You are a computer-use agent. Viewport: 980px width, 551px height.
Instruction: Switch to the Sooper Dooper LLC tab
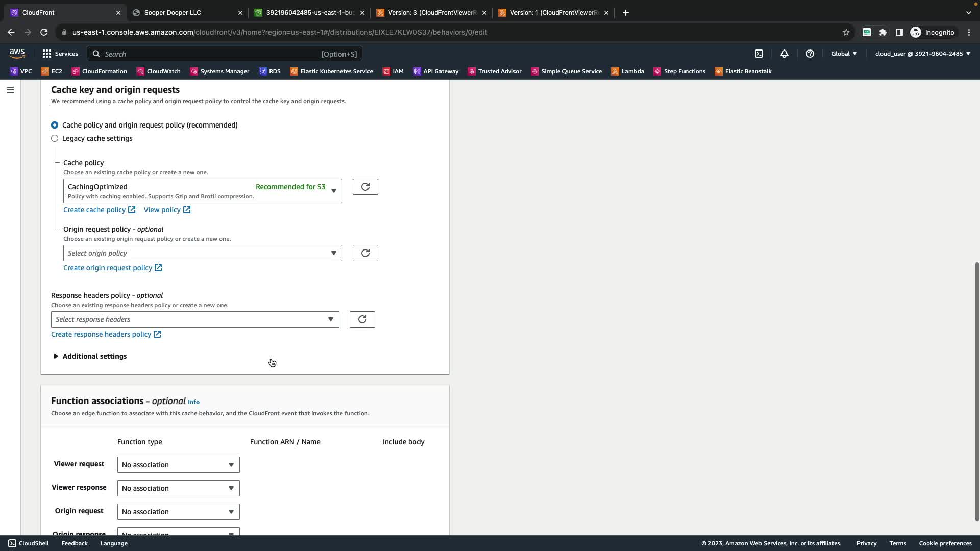click(x=173, y=13)
